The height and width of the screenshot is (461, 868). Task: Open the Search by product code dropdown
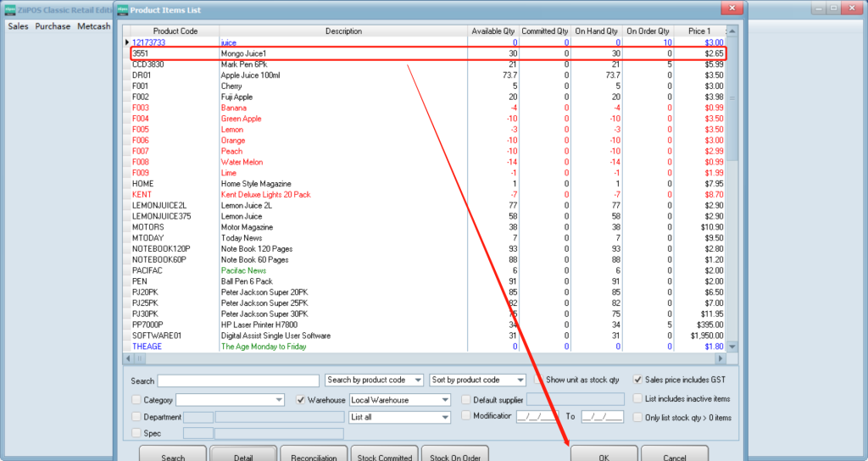(x=374, y=380)
